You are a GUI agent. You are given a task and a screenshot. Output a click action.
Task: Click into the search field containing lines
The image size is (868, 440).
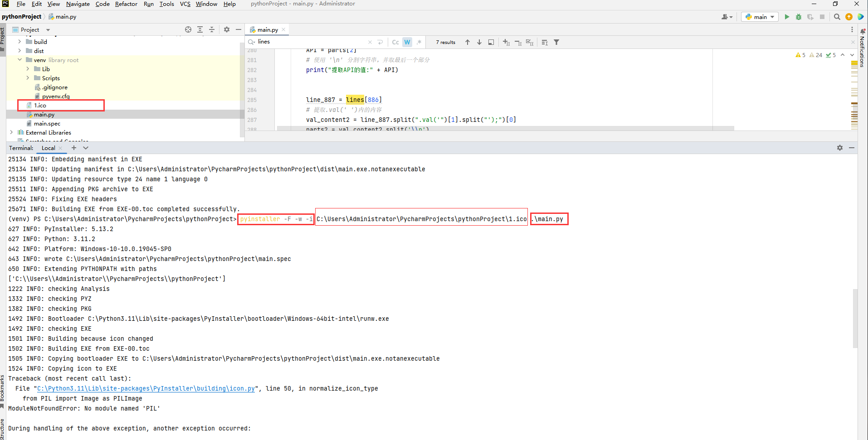tap(308, 42)
